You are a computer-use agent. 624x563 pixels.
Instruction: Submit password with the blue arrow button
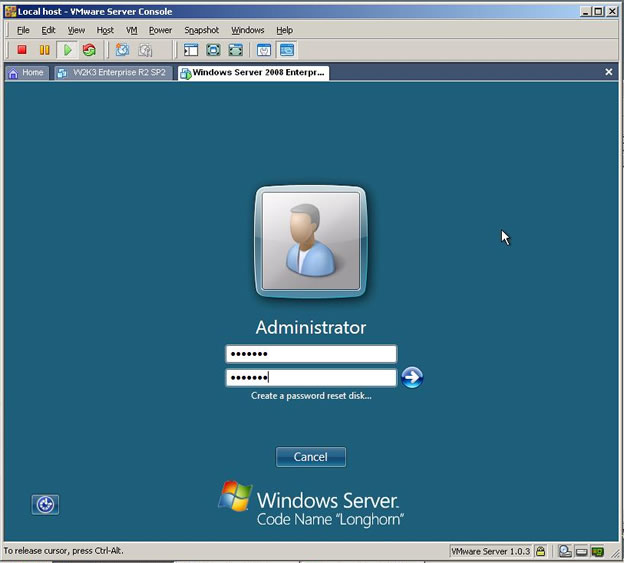tap(412, 377)
